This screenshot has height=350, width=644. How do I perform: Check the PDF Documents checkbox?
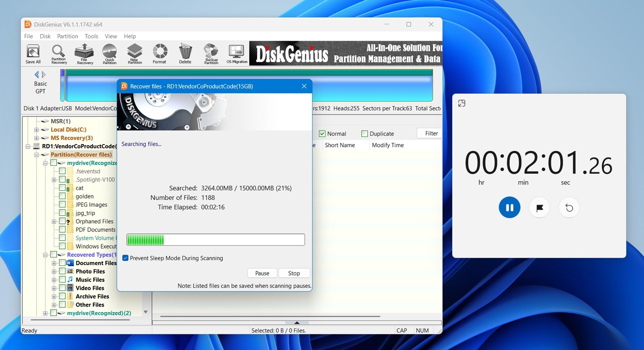pos(62,229)
